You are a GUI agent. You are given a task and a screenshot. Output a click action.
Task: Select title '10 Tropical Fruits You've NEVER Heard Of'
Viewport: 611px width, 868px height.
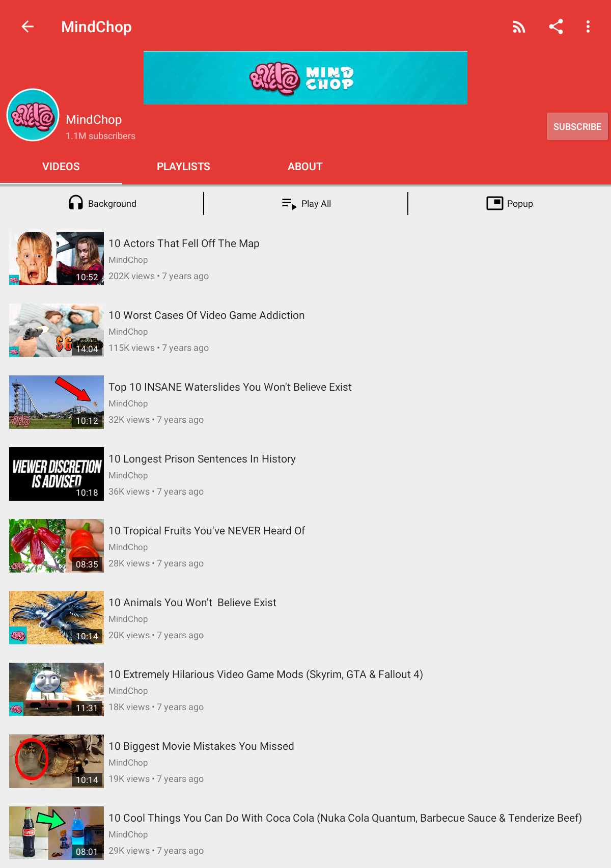coord(207,531)
